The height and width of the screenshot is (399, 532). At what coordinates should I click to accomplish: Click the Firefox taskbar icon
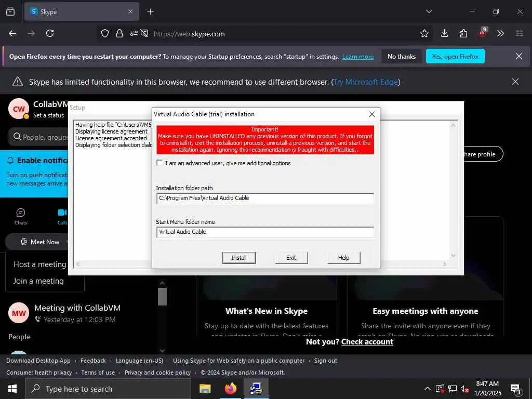pos(231,389)
